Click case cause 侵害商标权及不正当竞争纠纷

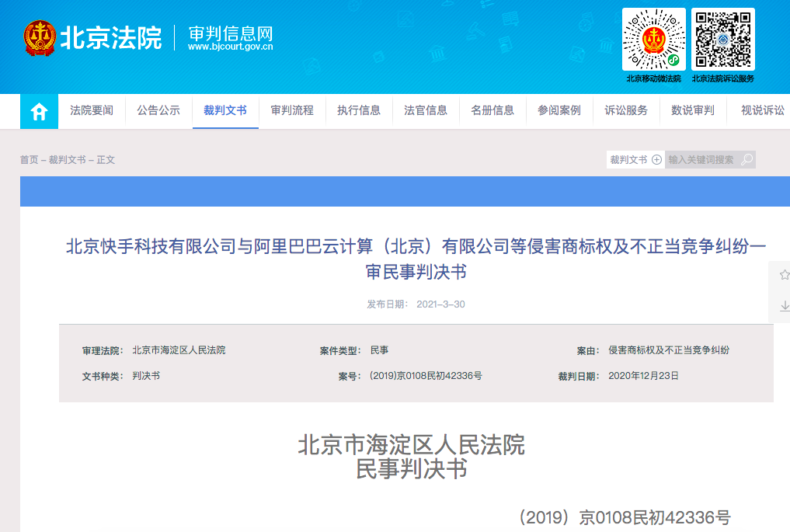coord(669,350)
